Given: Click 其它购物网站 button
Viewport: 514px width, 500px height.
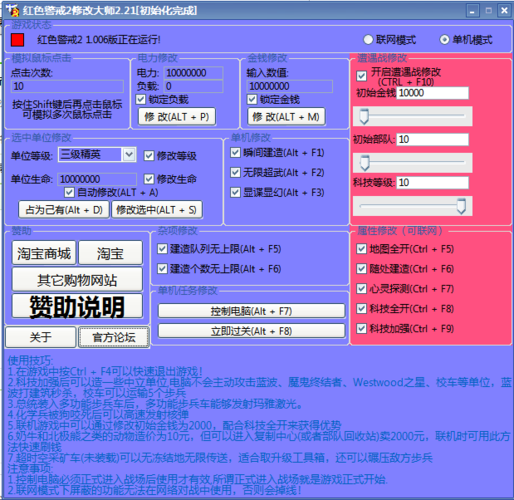Looking at the screenshot, I should [77, 280].
